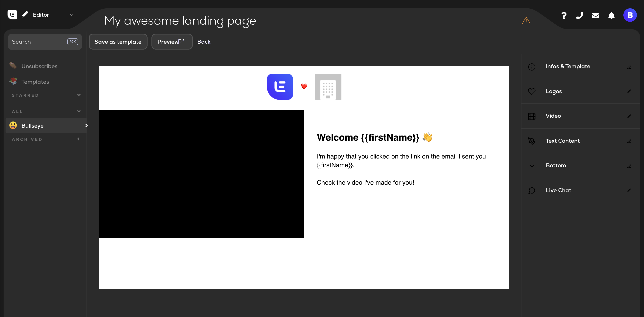644x317 pixels.
Task: Open notifications bell icon
Action: coord(611,15)
